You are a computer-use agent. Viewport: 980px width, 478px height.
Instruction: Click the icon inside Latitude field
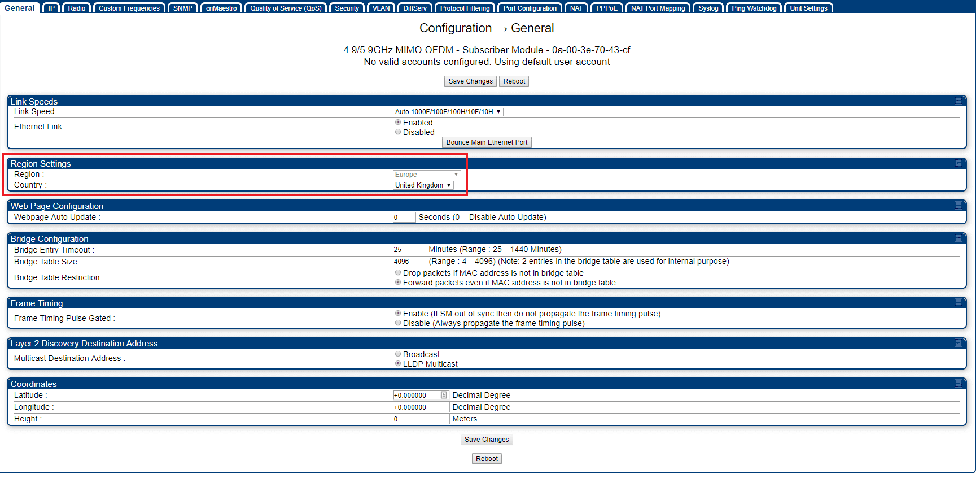(x=444, y=396)
